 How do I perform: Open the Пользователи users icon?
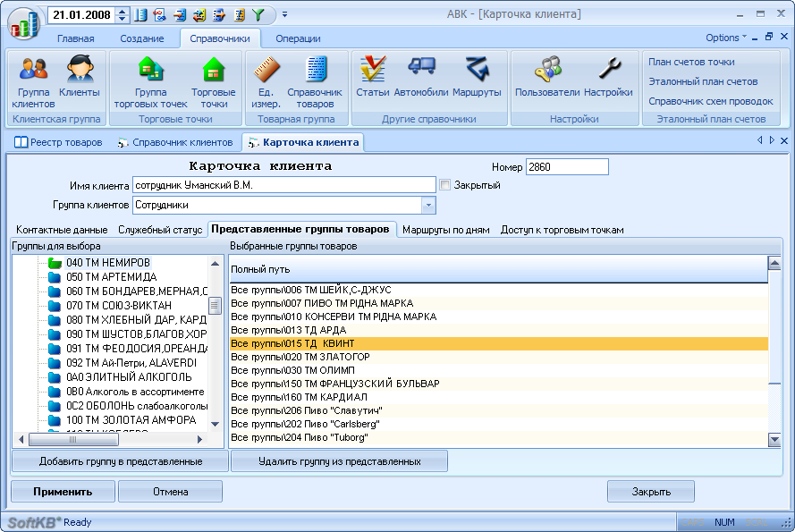[x=547, y=77]
